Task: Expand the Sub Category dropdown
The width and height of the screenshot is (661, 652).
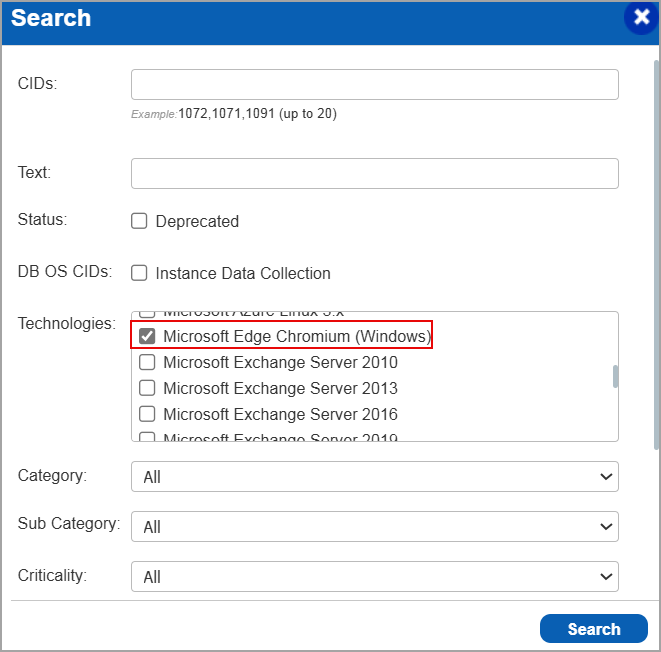Action: pos(374,526)
